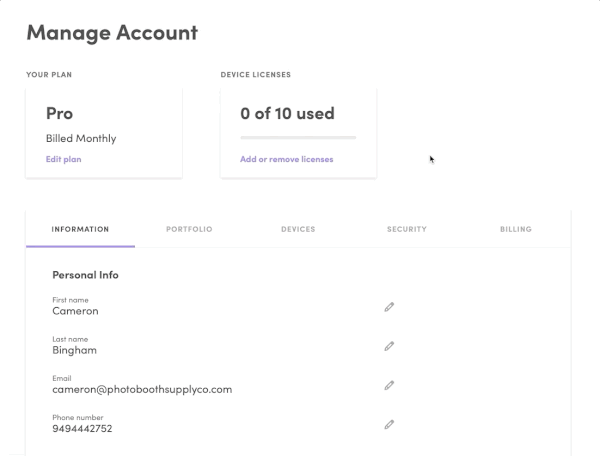The height and width of the screenshot is (456, 600).
Task: Click the Information tab
Action: point(80,229)
